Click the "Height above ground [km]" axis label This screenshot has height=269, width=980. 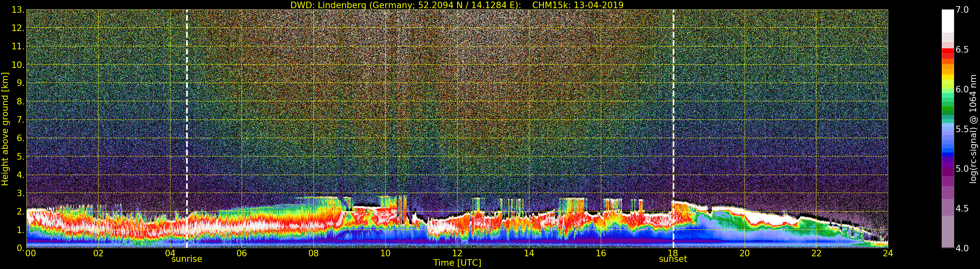pyautogui.click(x=5, y=129)
